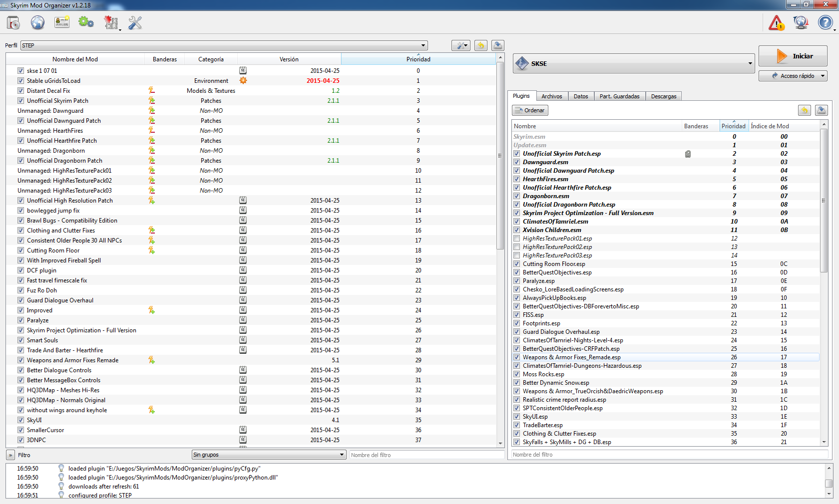Click the flag icon for Cutting Room Floor mod

pyautogui.click(x=151, y=250)
